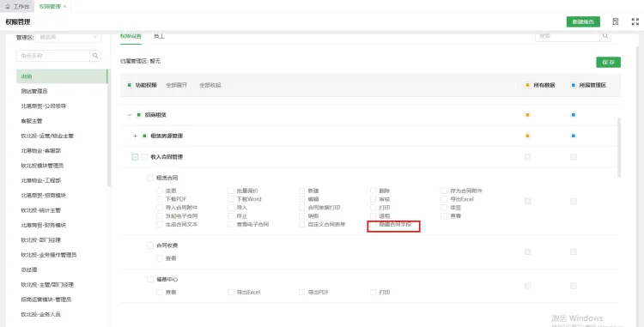Switch to the 权限设置 tab
Screen dimensions: 644x327
[x=131, y=36]
